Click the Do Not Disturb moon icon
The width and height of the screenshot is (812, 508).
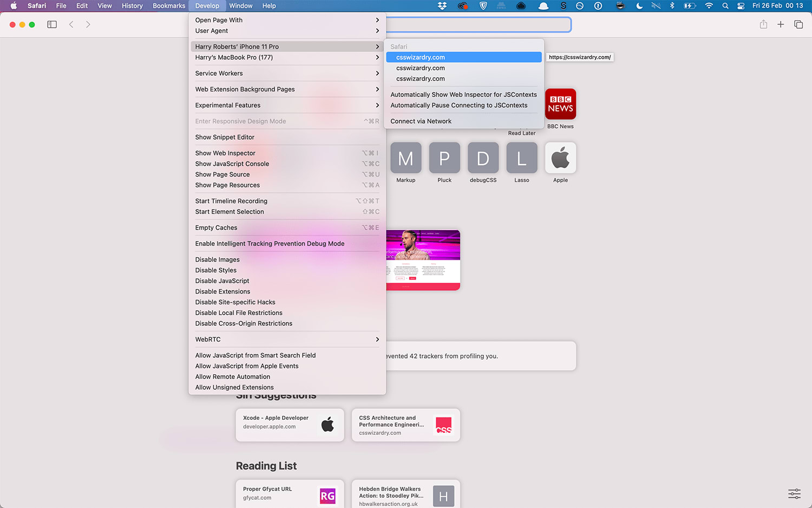(639, 6)
